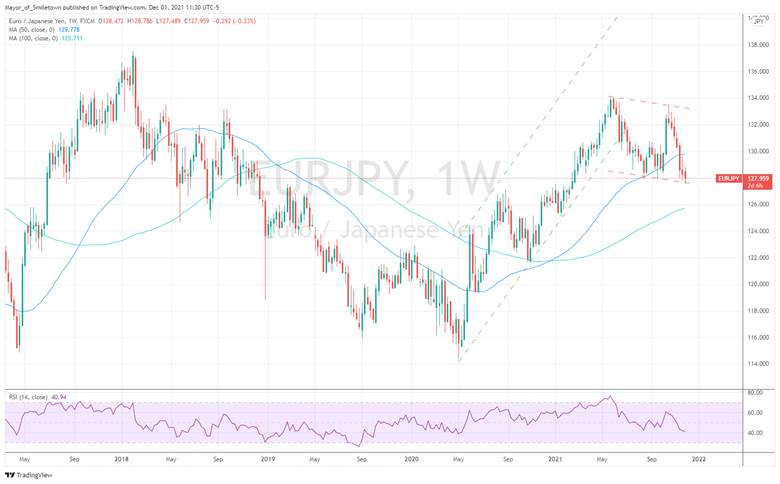
Task: Select the 40.00 RSI axis label
Action: click(x=755, y=433)
